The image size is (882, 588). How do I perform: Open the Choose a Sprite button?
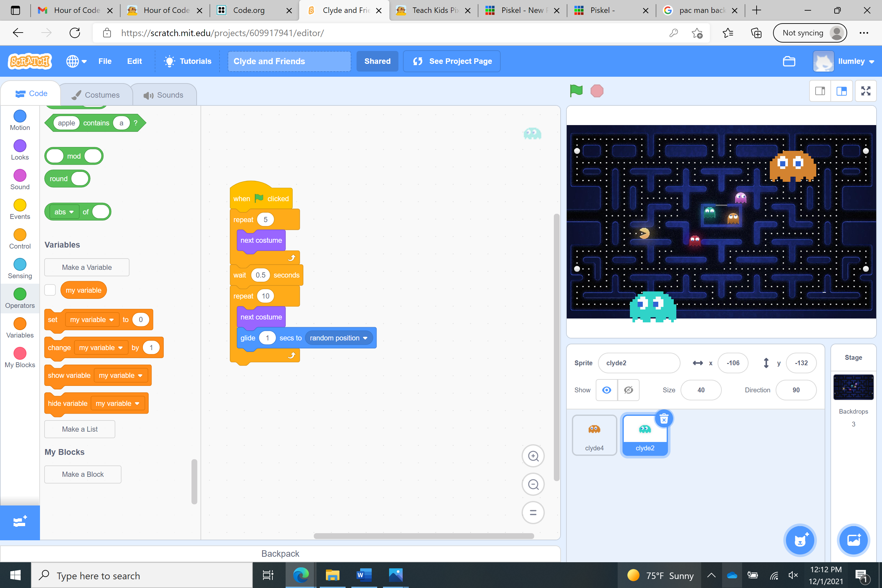coord(800,540)
